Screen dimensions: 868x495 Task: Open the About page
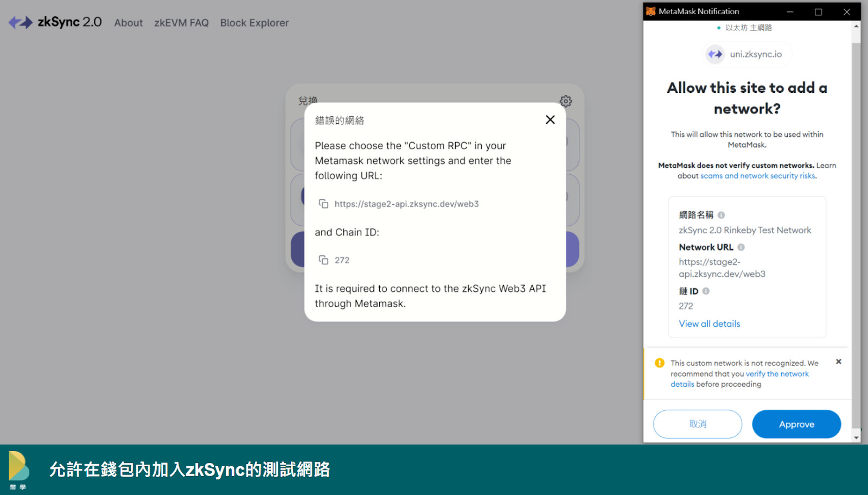129,23
